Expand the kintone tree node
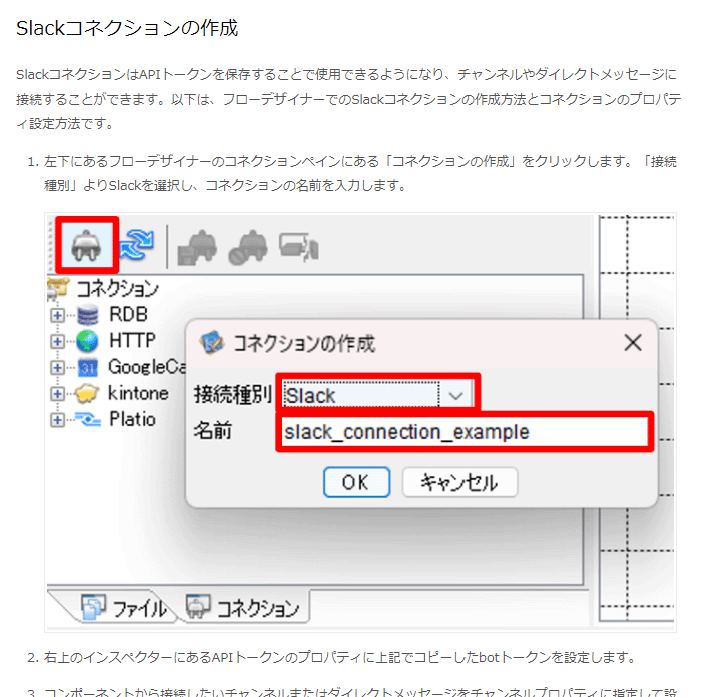Image resolution: width=705 pixels, height=697 pixels. click(x=57, y=394)
